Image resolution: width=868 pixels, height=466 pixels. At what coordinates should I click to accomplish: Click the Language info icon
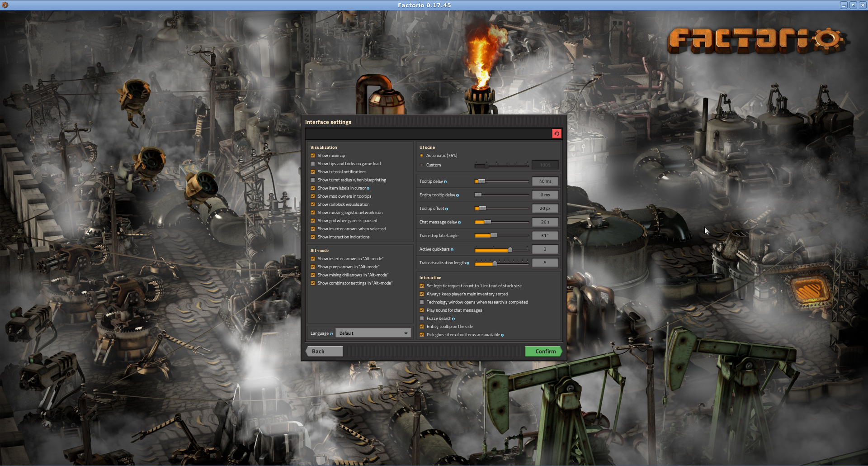[331, 334]
